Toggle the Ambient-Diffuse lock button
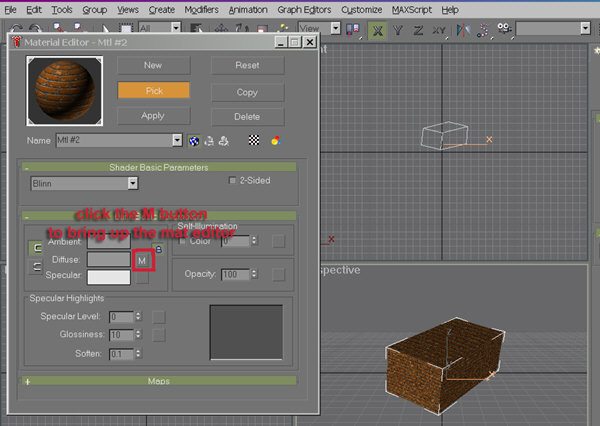 pos(36,248)
